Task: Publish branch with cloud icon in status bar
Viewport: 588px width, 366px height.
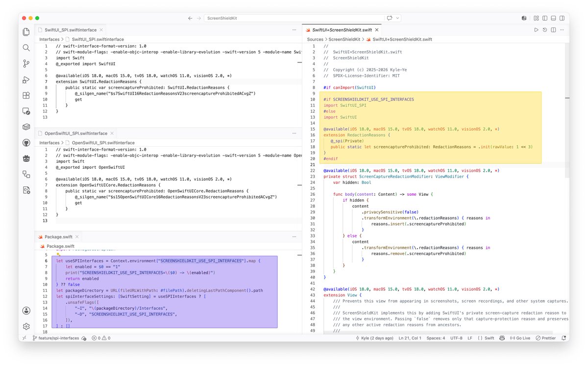Action: click(84, 338)
